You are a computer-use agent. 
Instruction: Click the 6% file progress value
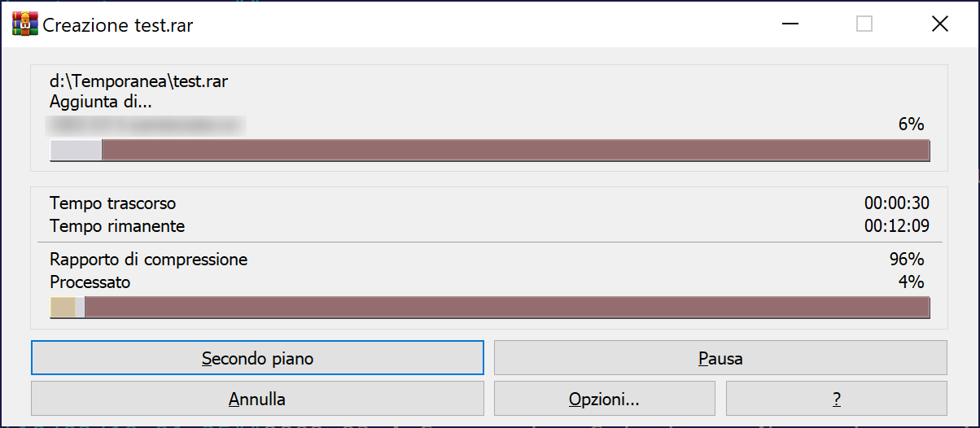point(910,124)
